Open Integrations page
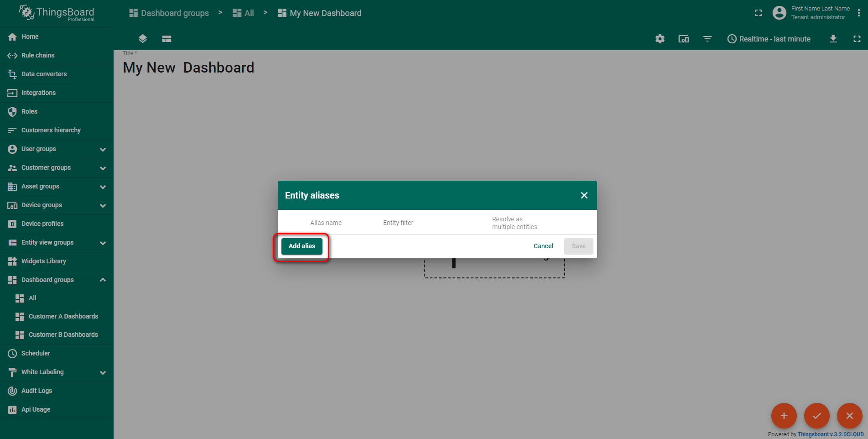Screen dimensions: 868x439 tap(57, 93)
